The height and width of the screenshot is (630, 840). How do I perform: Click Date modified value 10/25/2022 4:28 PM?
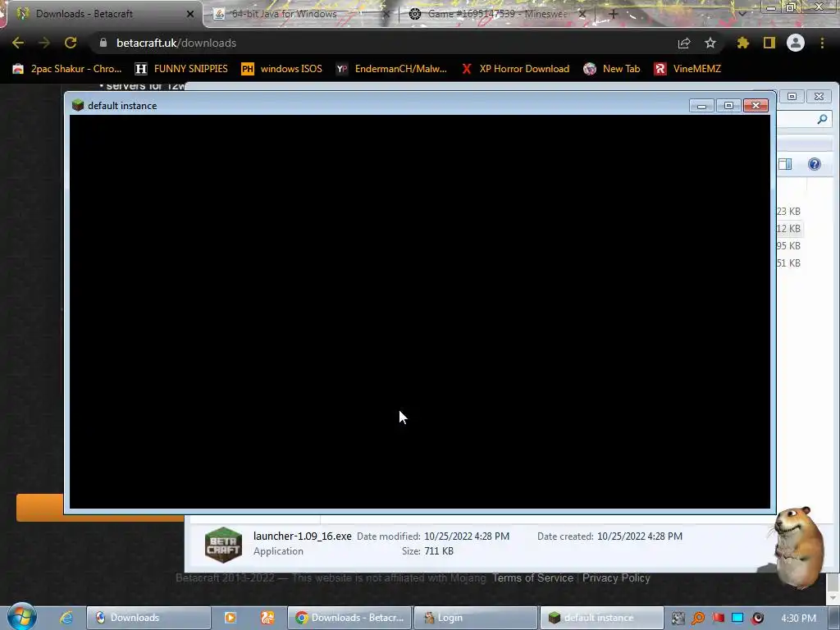tap(467, 536)
